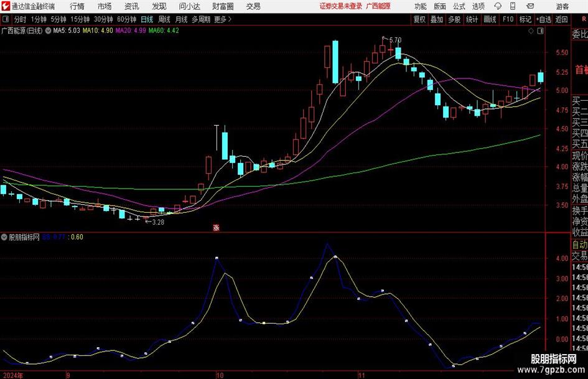Click the diamond icon above the chart

531,31
